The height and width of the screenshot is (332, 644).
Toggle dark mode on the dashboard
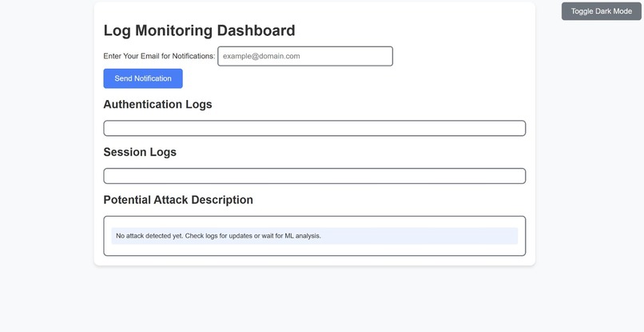click(602, 11)
